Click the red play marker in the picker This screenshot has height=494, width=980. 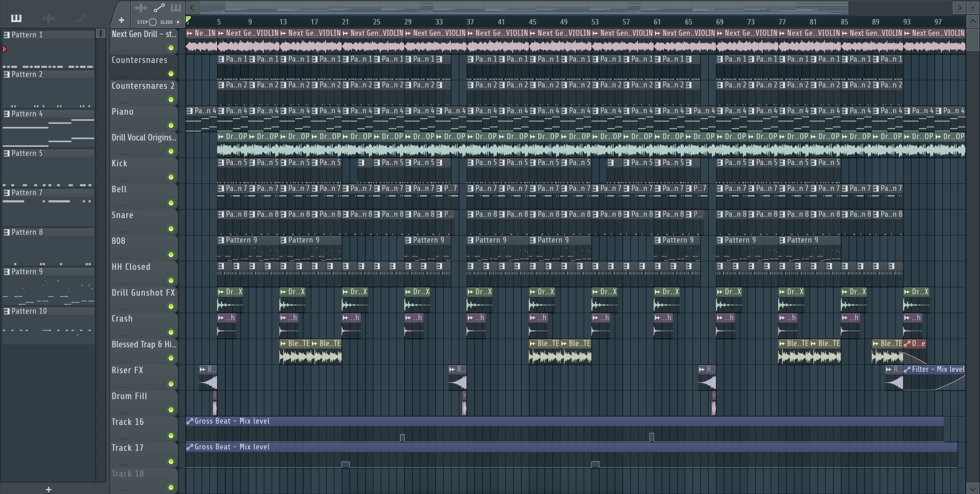(4, 49)
